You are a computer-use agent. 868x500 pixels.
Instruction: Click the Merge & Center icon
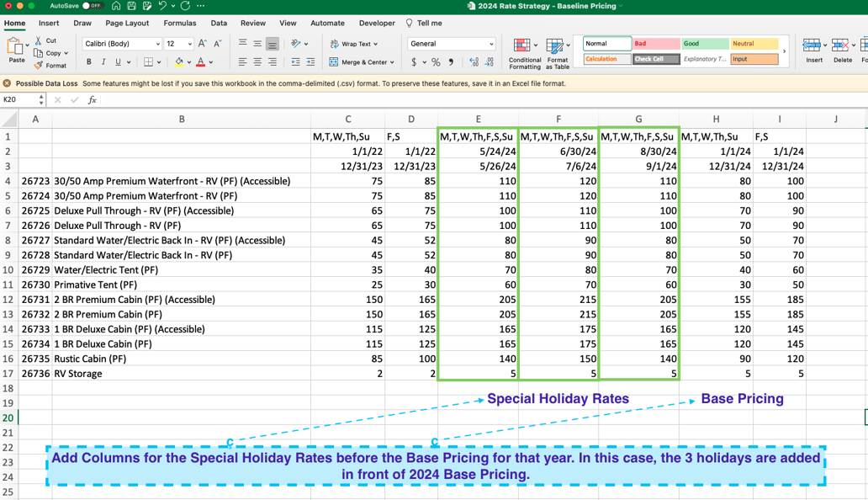[362, 61]
